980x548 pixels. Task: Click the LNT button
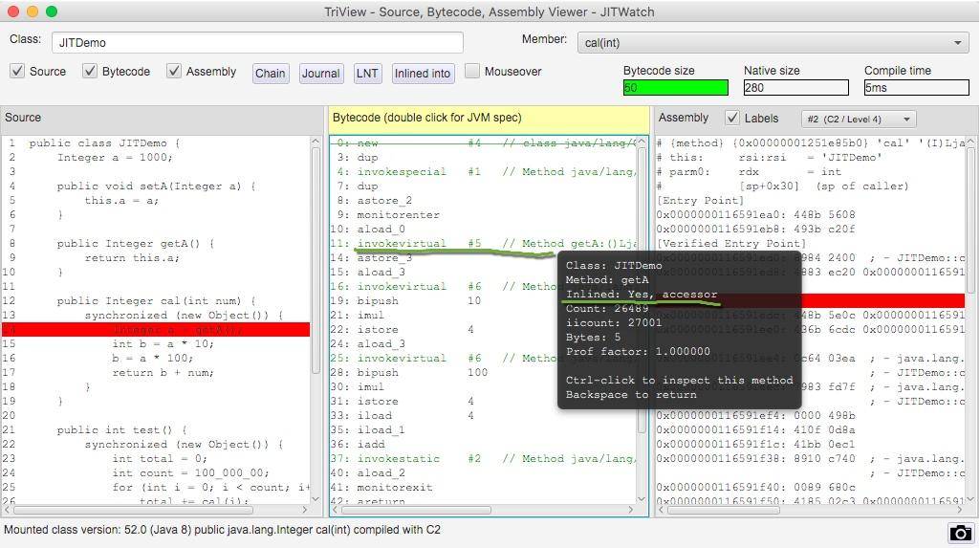pyautogui.click(x=367, y=74)
